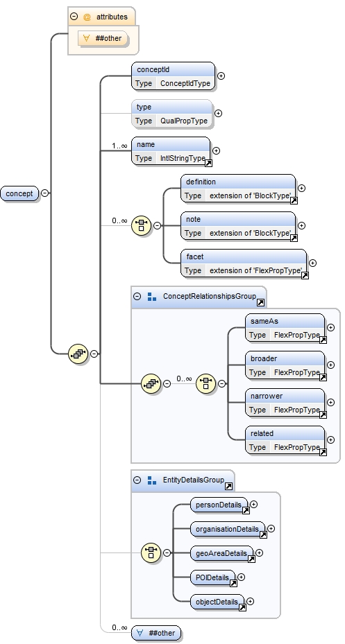Expand the broader element
345x644 pixels.
[x=330, y=365]
